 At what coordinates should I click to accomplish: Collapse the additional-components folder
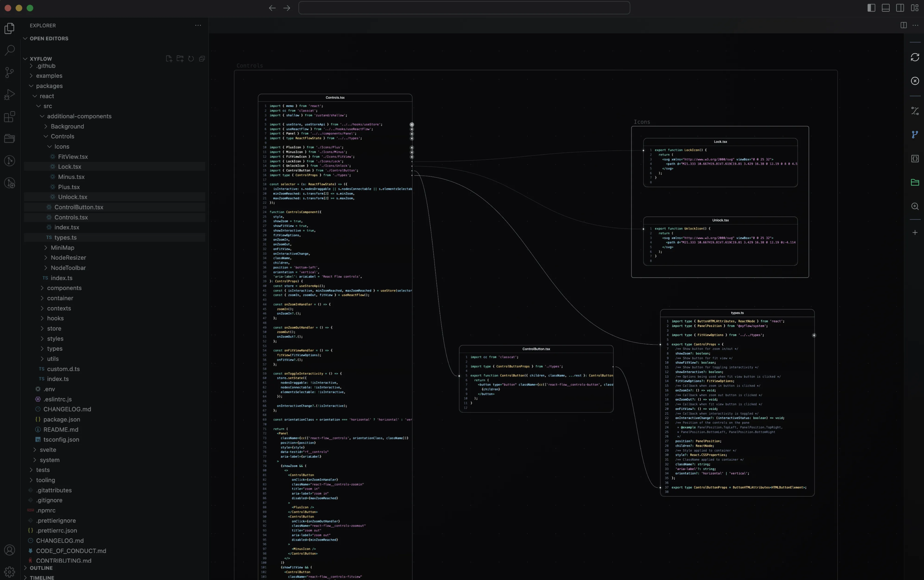[x=42, y=116]
